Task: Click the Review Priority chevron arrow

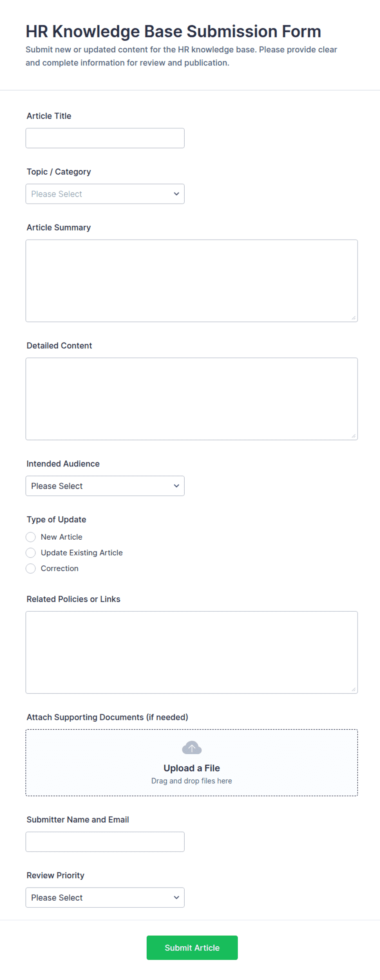Action: coord(177,897)
